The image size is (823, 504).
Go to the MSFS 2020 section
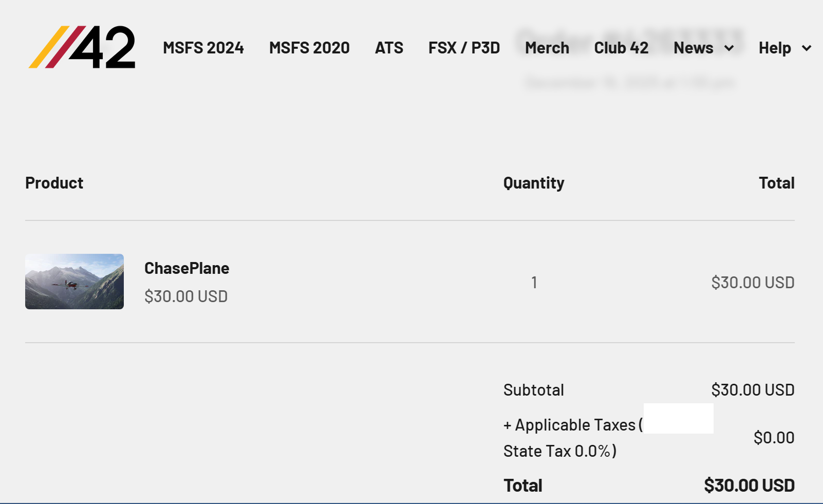pyautogui.click(x=309, y=48)
